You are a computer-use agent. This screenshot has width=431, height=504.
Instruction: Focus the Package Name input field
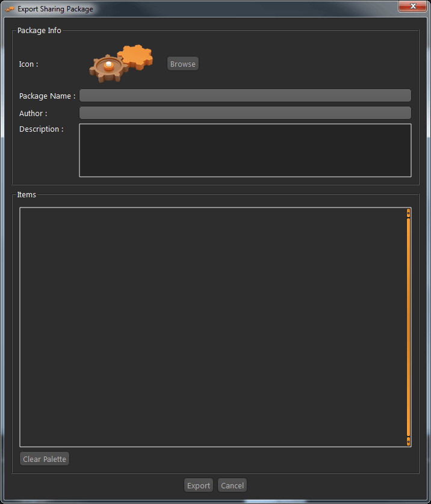point(245,96)
